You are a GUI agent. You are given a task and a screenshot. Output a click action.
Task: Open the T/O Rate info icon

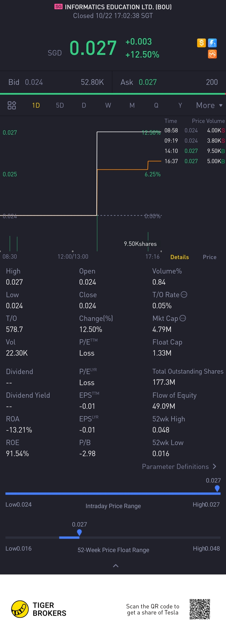point(184,294)
